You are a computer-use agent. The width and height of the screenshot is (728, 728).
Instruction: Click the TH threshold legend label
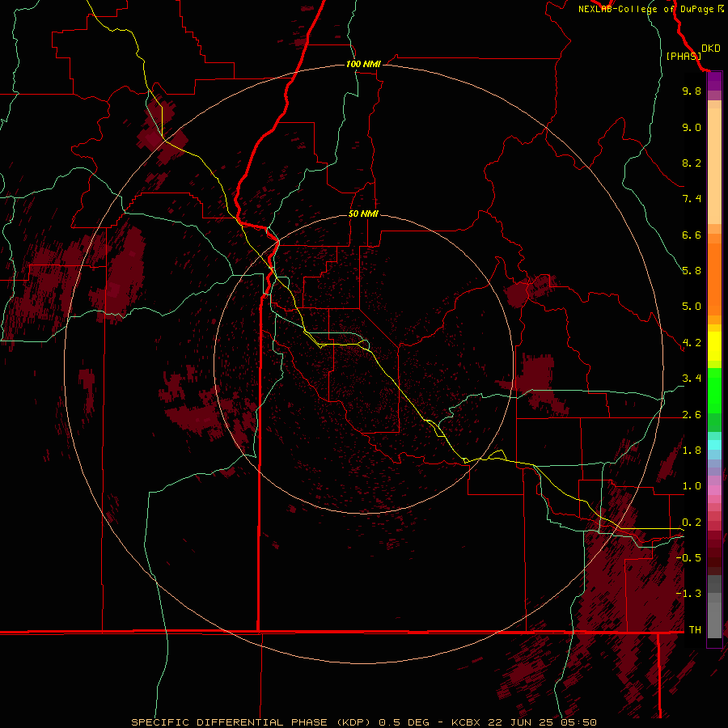pyautogui.click(x=695, y=630)
